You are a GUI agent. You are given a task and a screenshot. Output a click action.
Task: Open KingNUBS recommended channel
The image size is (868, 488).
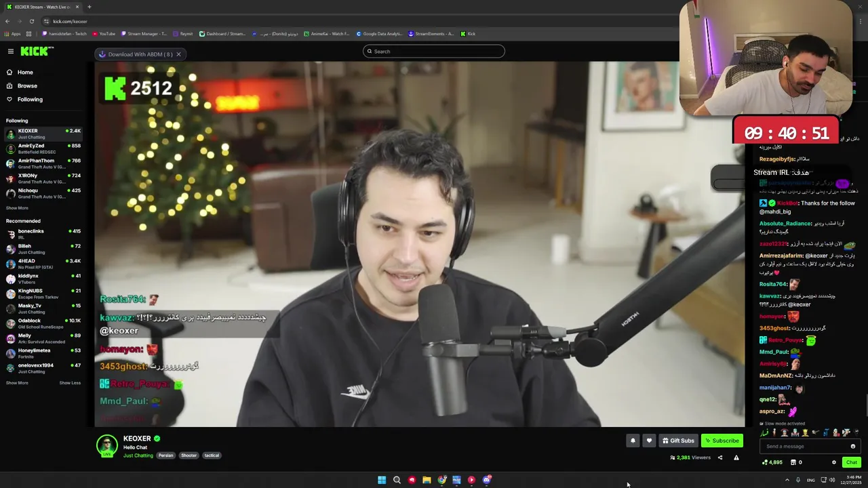[43, 293]
